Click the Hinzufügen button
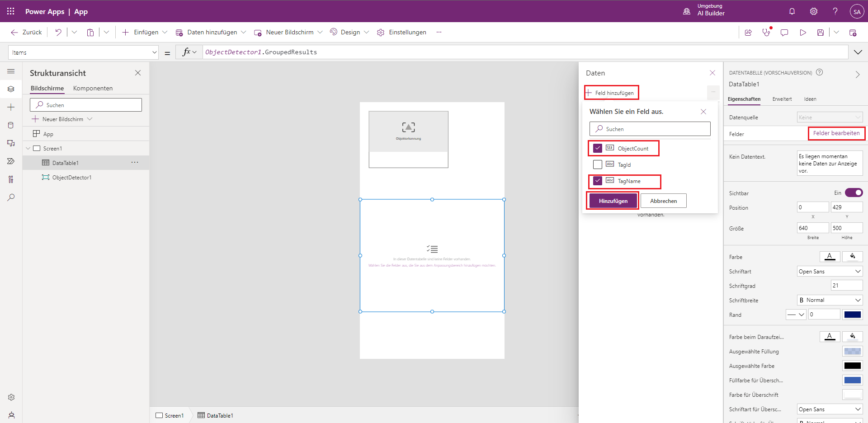This screenshot has height=423, width=868. pyautogui.click(x=613, y=201)
